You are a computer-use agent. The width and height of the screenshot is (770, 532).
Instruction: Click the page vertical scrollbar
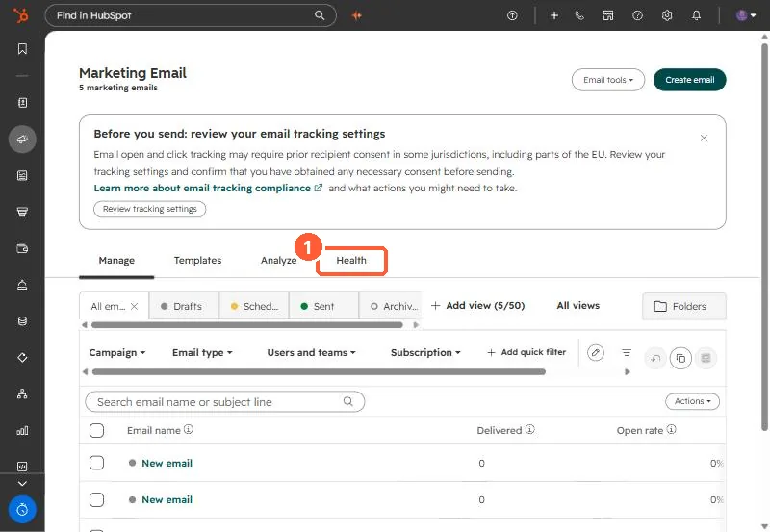coord(764,238)
